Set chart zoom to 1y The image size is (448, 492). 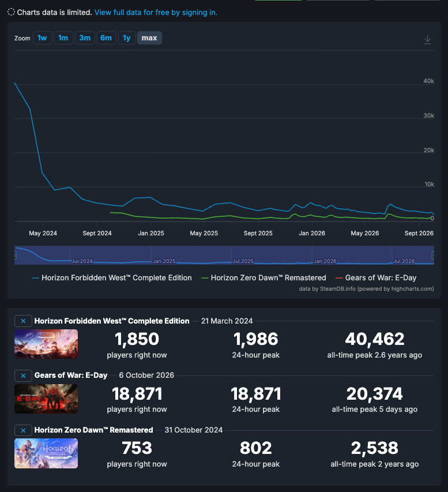127,38
